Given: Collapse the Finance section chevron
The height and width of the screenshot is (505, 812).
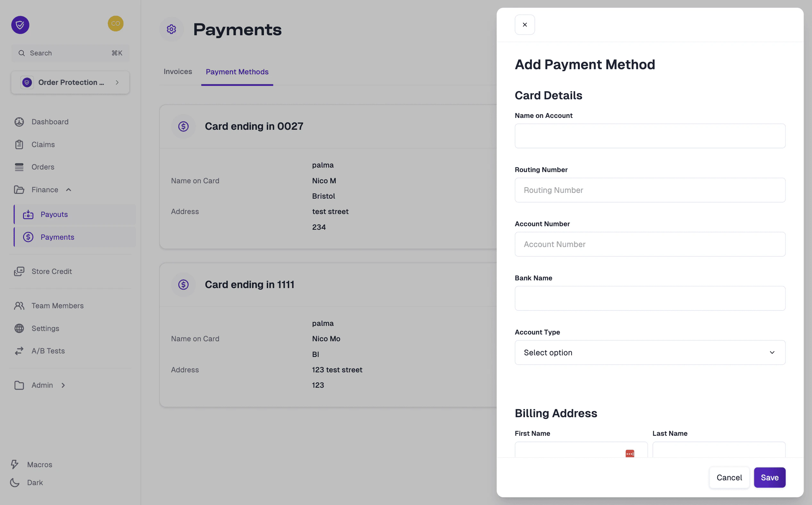Looking at the screenshot, I should coord(69,189).
